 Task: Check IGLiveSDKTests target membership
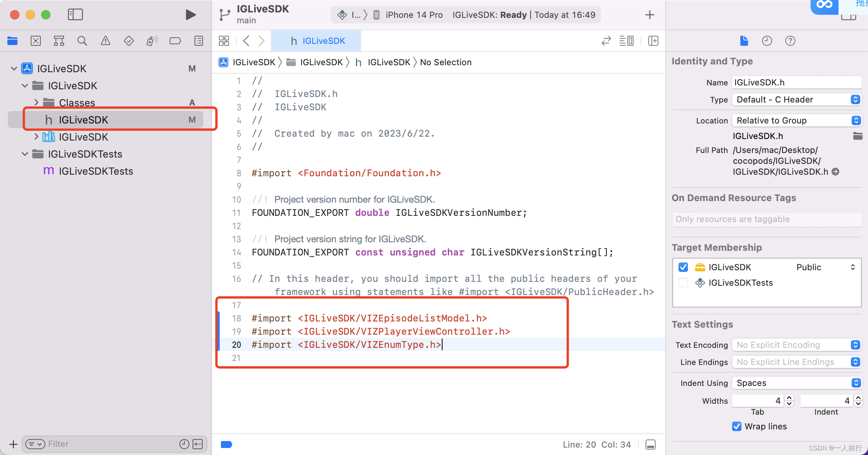[x=683, y=283]
